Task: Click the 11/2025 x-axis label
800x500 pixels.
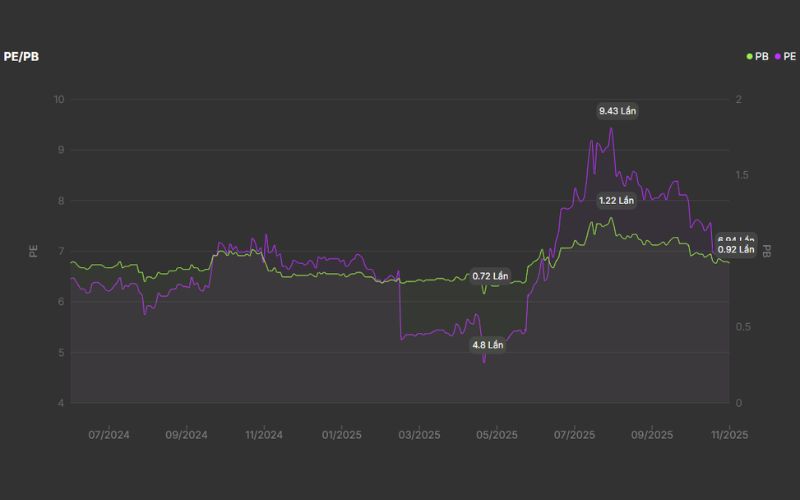Action: click(x=729, y=435)
